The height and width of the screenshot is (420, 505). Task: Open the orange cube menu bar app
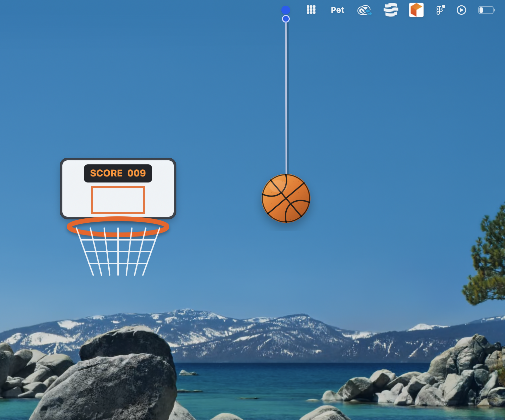click(x=416, y=10)
